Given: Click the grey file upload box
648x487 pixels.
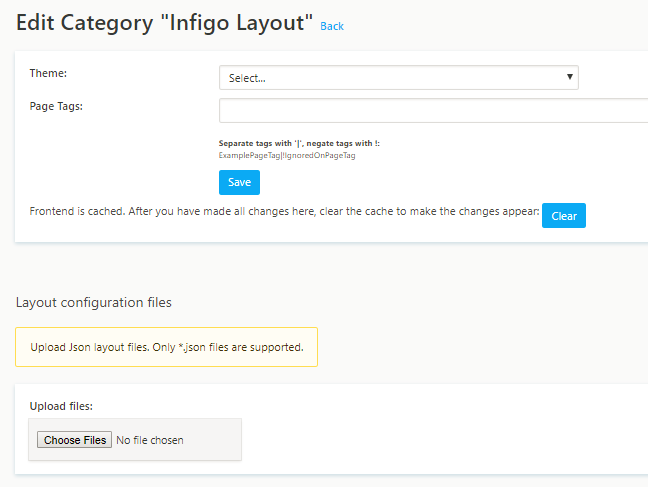Looking at the screenshot, I should point(135,439).
